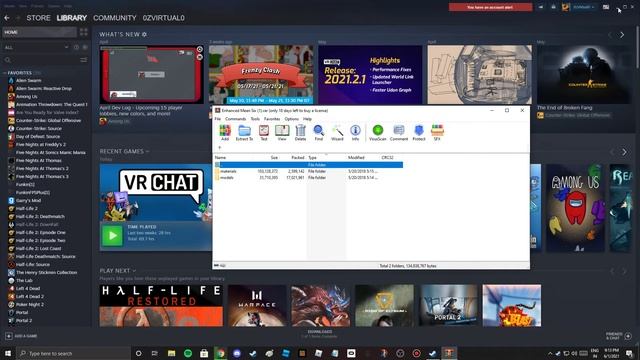Open What's New settings gear icon
This screenshot has height=360, width=640.
(x=144, y=34)
